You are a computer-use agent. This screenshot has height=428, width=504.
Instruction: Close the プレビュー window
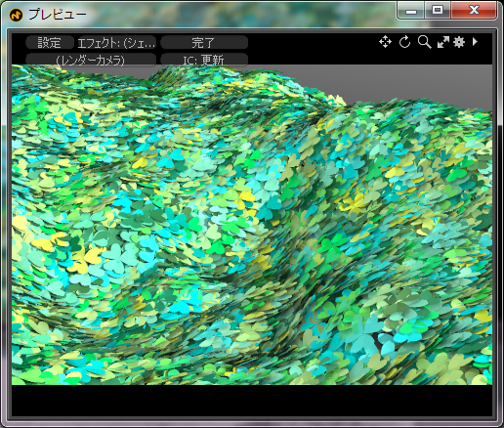point(474,11)
